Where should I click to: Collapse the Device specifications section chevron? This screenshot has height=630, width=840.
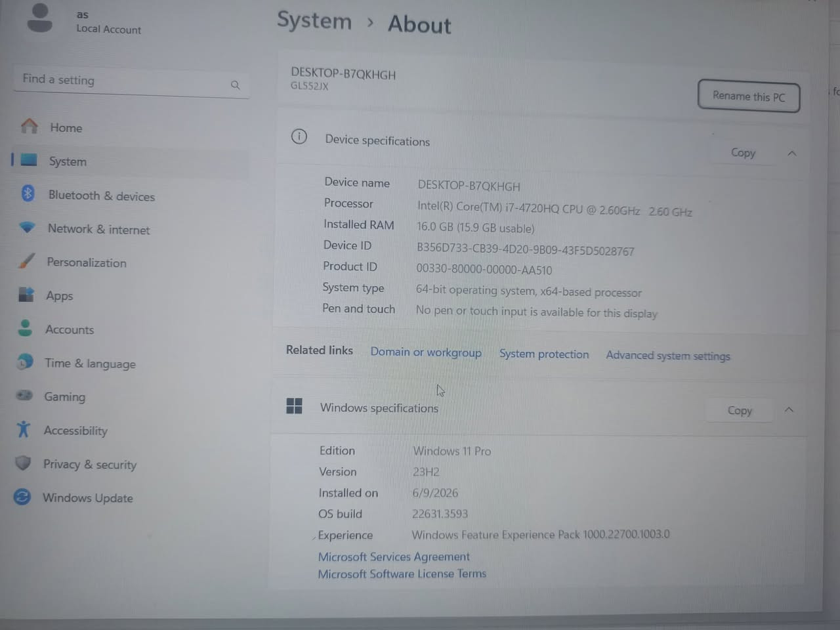792,153
